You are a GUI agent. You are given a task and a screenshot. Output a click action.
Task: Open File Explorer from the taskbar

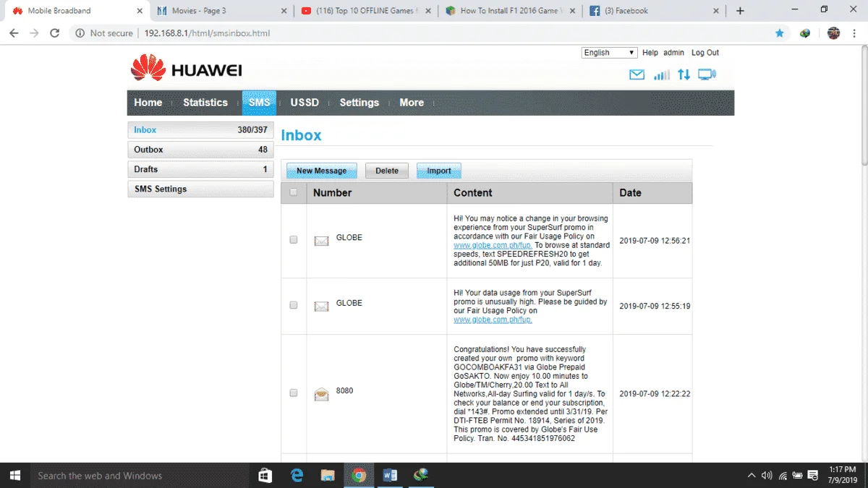(x=328, y=476)
